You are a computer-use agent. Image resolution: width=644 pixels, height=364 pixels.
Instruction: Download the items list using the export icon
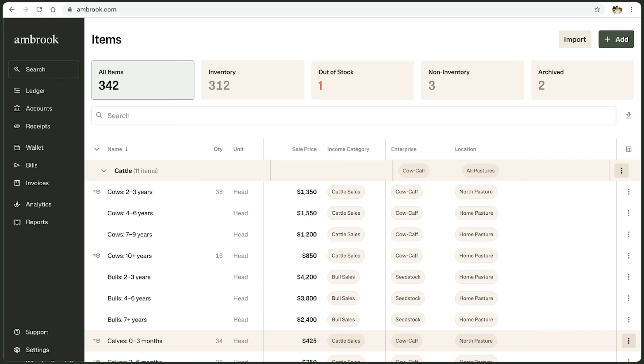click(x=629, y=115)
